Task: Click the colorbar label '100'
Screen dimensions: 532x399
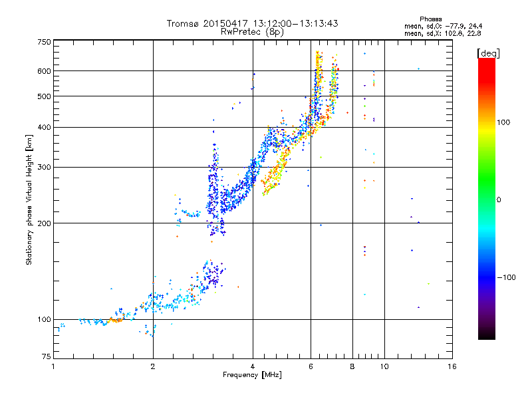Action: point(503,122)
